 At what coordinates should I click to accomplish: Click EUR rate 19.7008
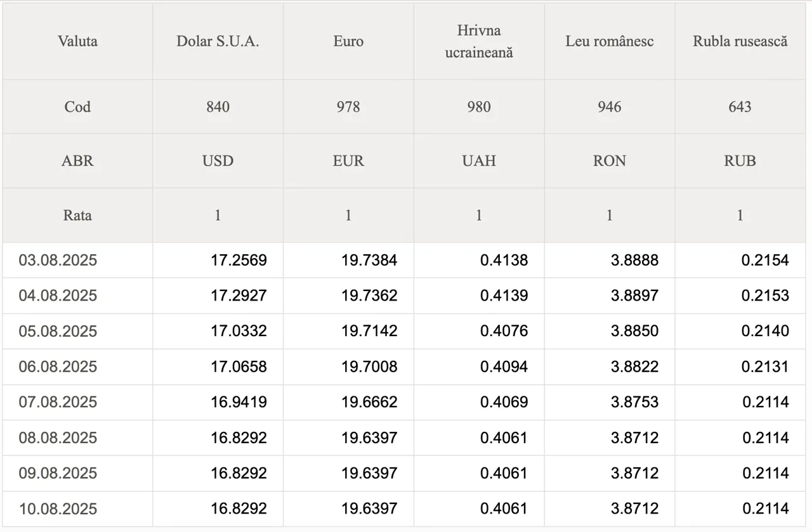(x=369, y=367)
